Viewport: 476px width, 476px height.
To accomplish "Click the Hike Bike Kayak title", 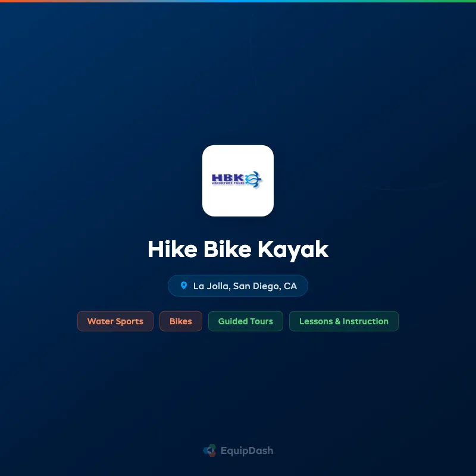I will tap(237, 249).
